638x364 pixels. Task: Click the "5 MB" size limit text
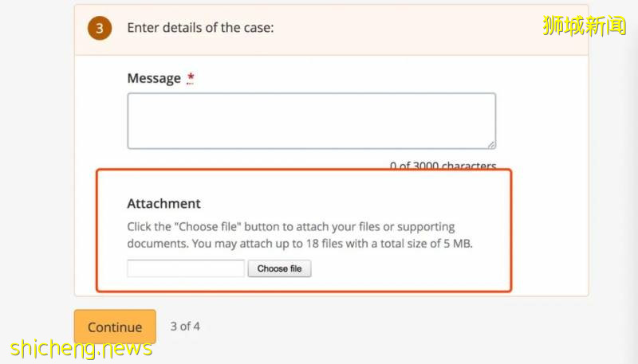tap(463, 244)
